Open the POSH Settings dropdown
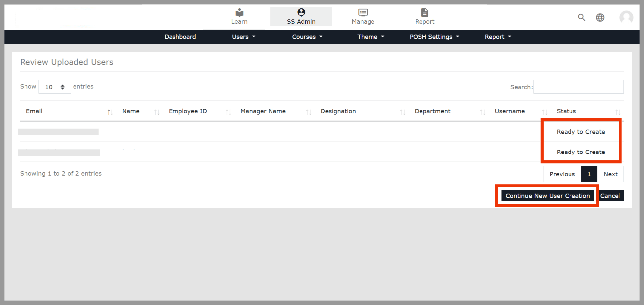This screenshot has width=644, height=305. [434, 37]
